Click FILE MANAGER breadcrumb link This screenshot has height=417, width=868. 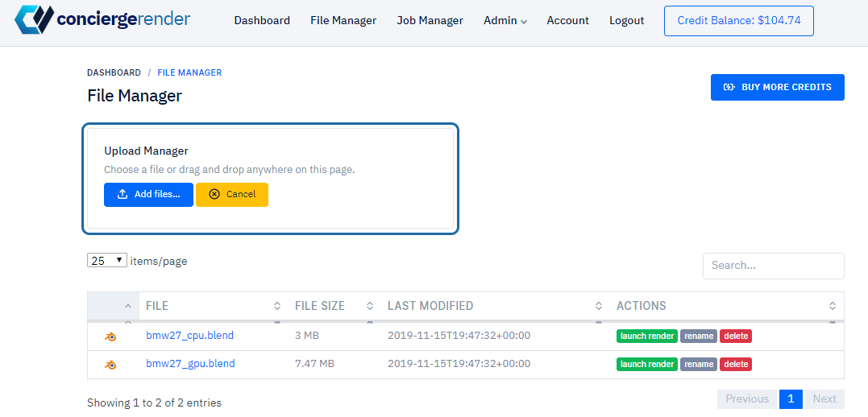pyautogui.click(x=189, y=72)
